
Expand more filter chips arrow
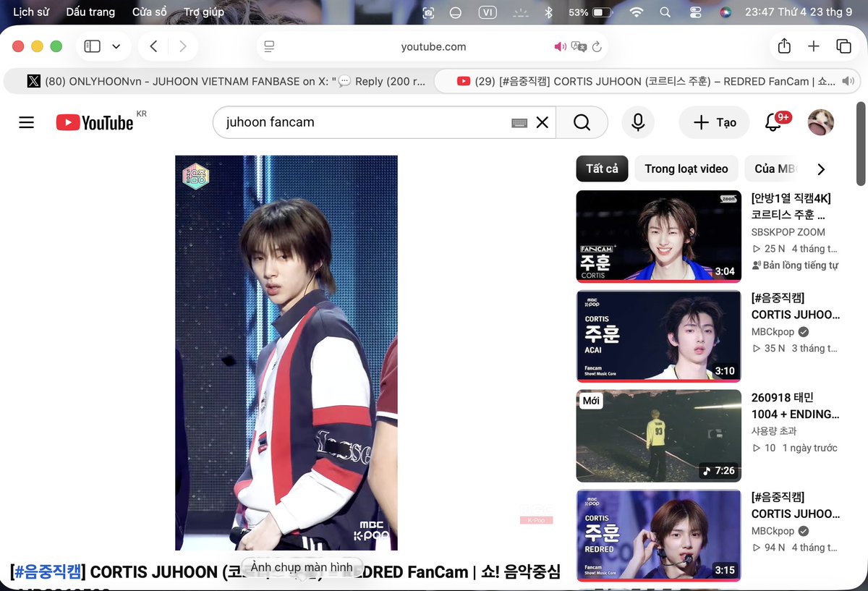tap(821, 169)
